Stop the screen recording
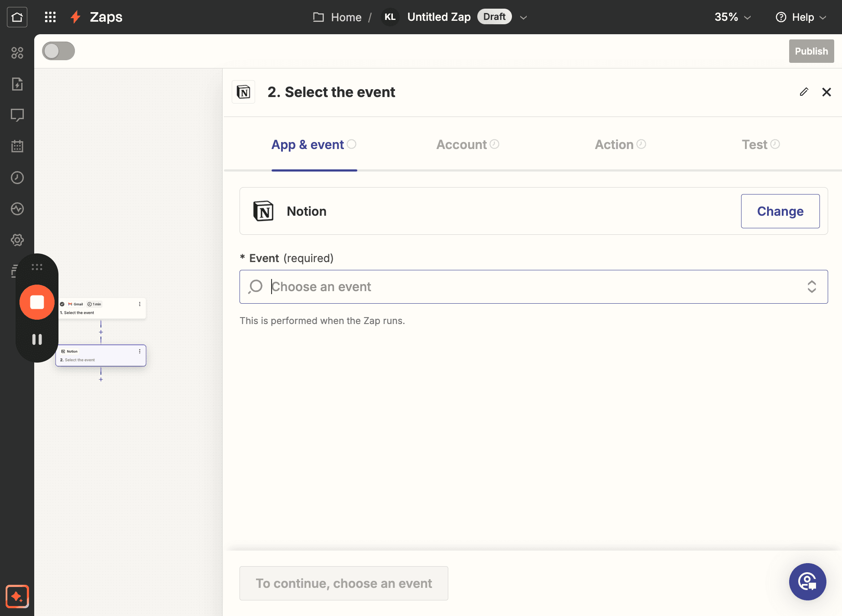 pyautogui.click(x=37, y=302)
